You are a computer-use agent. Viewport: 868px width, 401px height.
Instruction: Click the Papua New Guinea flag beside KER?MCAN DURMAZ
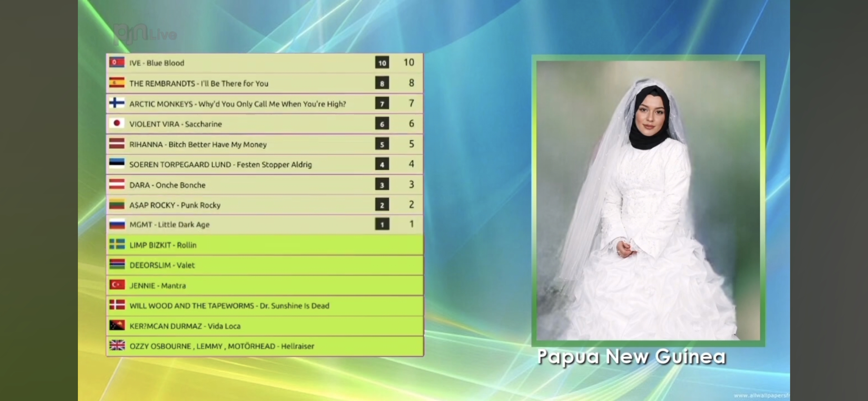pyautogui.click(x=117, y=325)
